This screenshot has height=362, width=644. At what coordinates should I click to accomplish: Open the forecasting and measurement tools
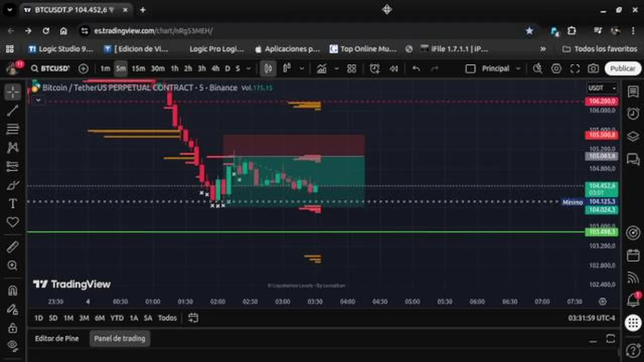(13, 166)
